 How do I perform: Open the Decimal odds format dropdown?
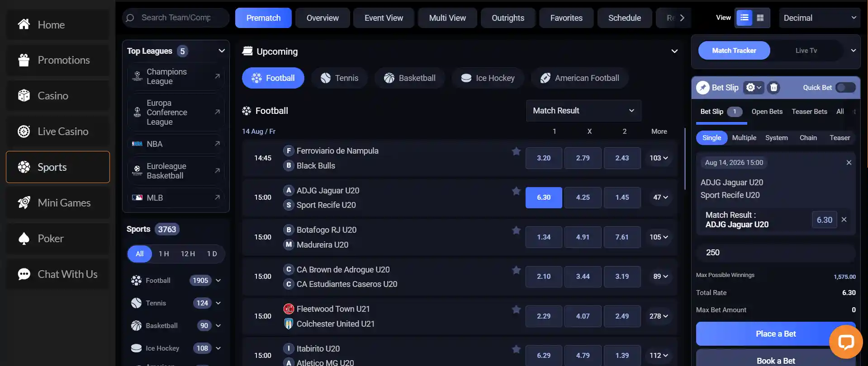click(x=820, y=18)
